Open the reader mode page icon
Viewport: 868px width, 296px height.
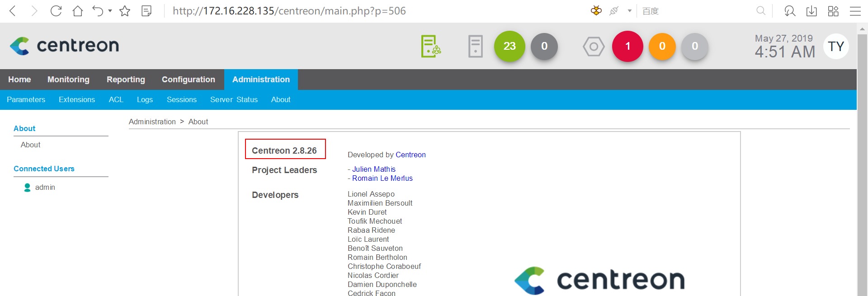(x=146, y=11)
